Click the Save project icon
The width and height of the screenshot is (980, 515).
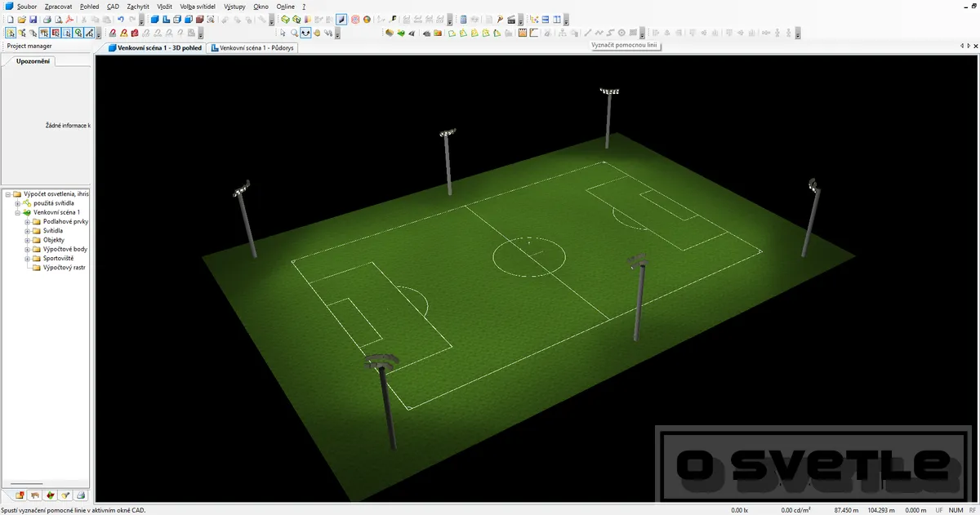33,19
